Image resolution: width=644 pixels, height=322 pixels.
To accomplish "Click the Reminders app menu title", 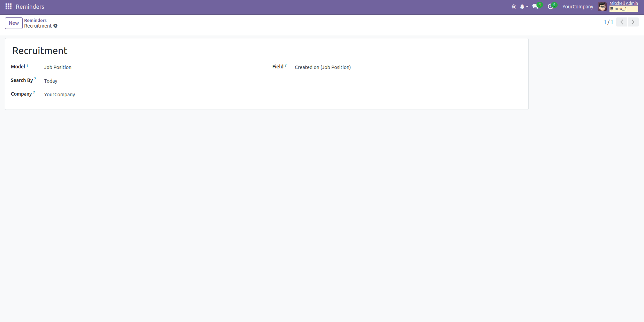I will point(30,7).
